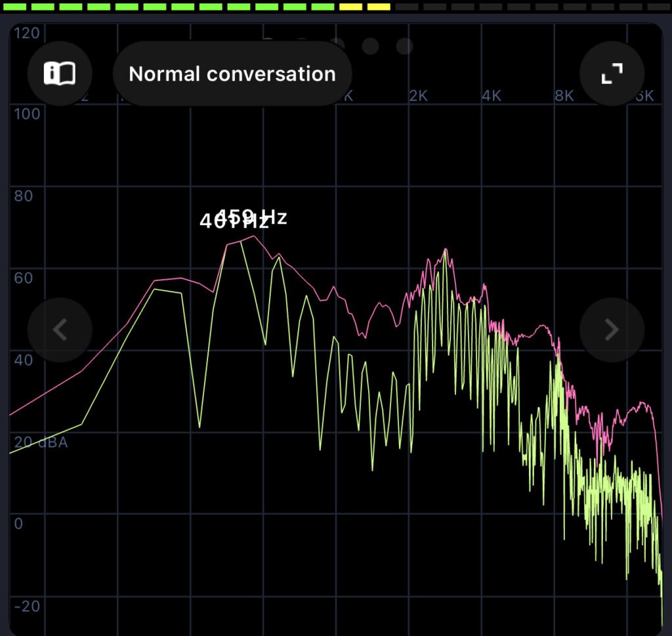
Task: Select the last page indicator dot
Action: click(x=404, y=46)
